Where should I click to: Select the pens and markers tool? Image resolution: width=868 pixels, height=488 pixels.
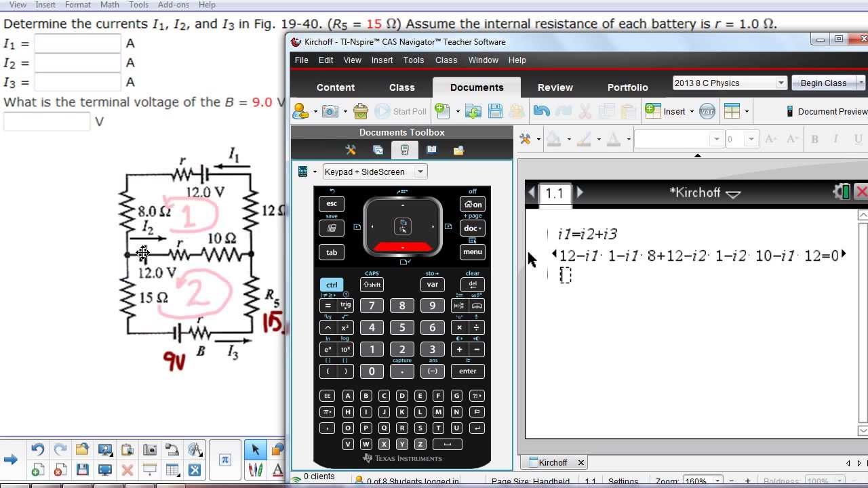(x=256, y=470)
